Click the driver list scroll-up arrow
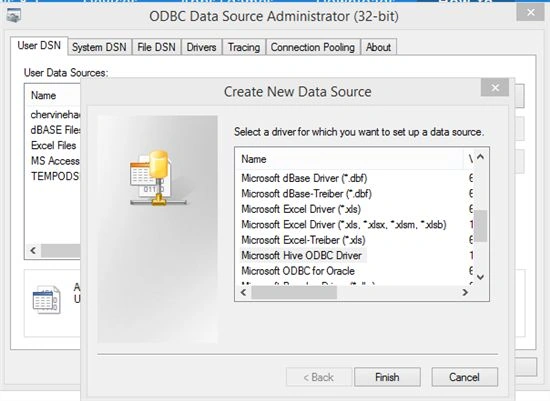The width and height of the screenshot is (550, 401). (x=480, y=157)
